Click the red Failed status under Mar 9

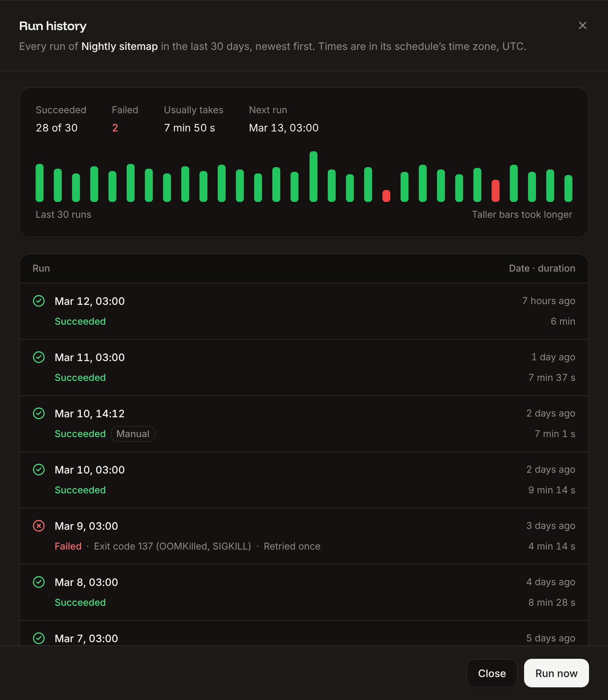point(68,546)
